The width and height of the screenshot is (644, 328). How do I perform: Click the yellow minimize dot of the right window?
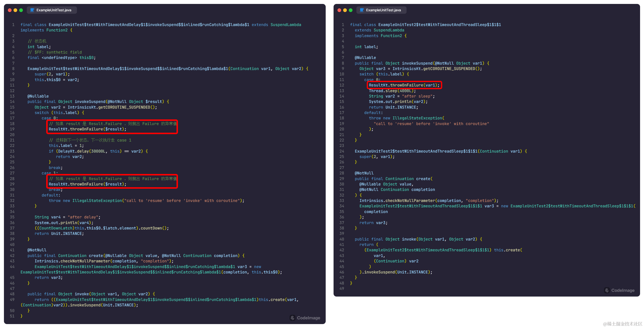pos(345,10)
